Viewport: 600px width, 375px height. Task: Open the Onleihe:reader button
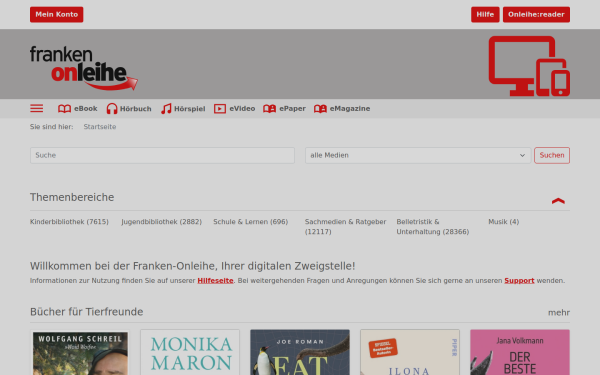(536, 15)
